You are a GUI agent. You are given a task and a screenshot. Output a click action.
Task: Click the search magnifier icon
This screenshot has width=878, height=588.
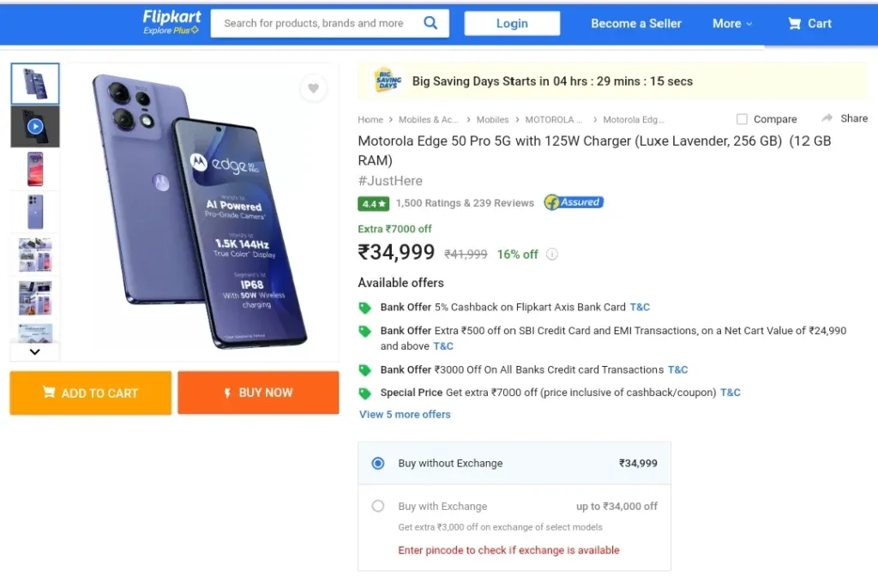pos(430,23)
